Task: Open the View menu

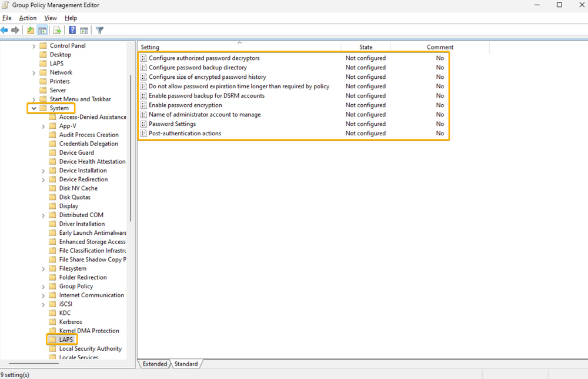Action: 50,18
